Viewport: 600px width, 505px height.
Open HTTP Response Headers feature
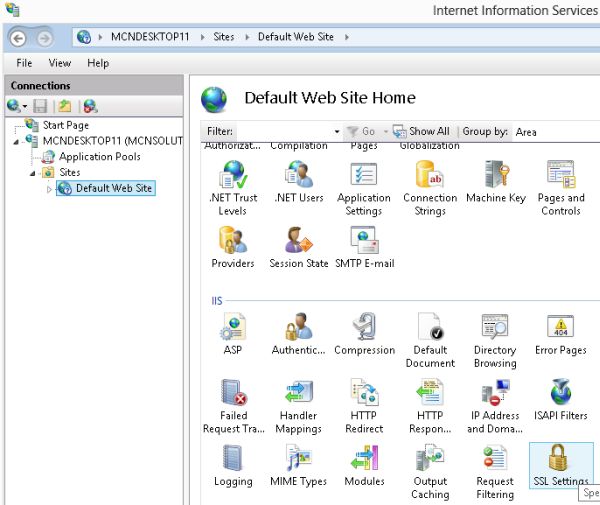(430, 406)
